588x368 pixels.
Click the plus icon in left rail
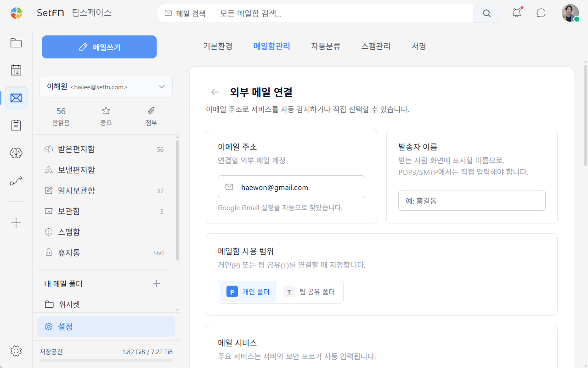pyautogui.click(x=16, y=223)
